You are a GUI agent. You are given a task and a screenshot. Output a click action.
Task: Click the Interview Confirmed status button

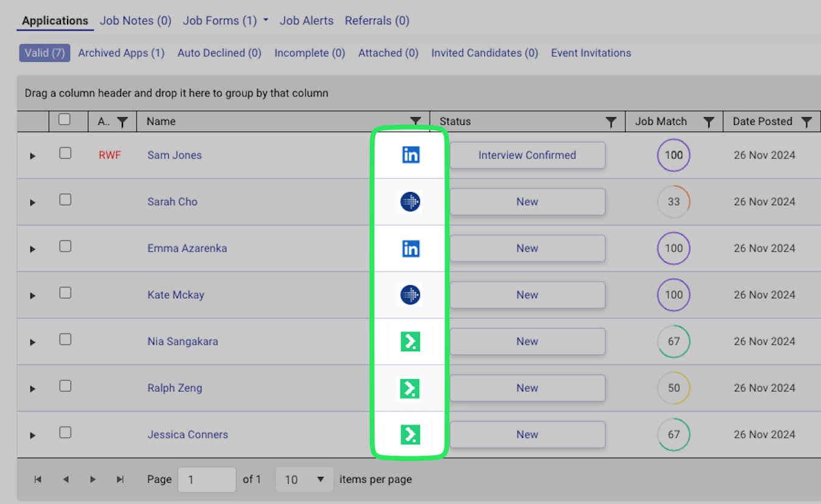[527, 155]
